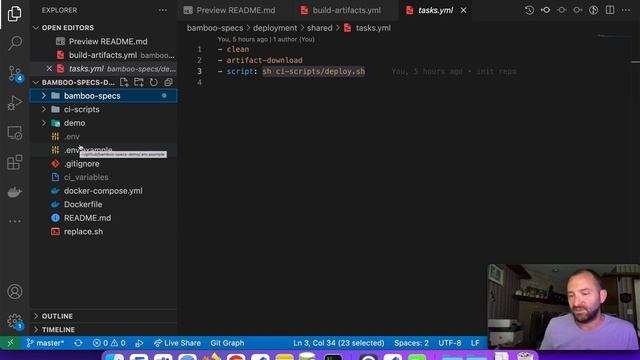The image size is (640, 360).
Task: Change indentation via Spaces: 2
Action: pos(411,343)
